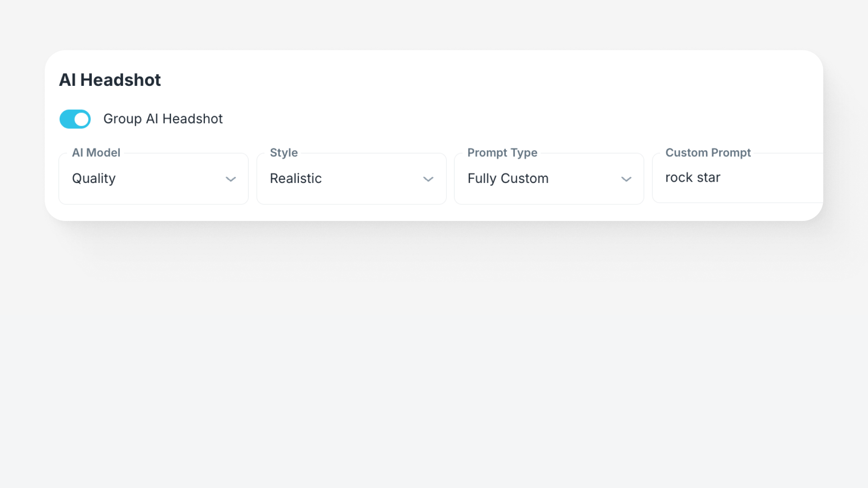Disable the Group AI Headshot switch

point(75,119)
